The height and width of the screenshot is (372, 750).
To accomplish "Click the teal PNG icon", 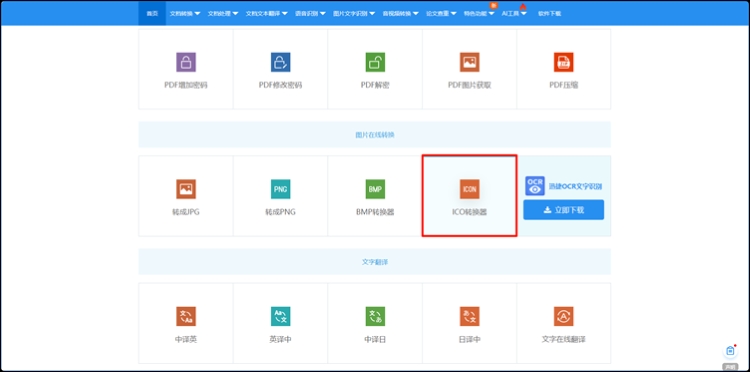I will [280, 189].
